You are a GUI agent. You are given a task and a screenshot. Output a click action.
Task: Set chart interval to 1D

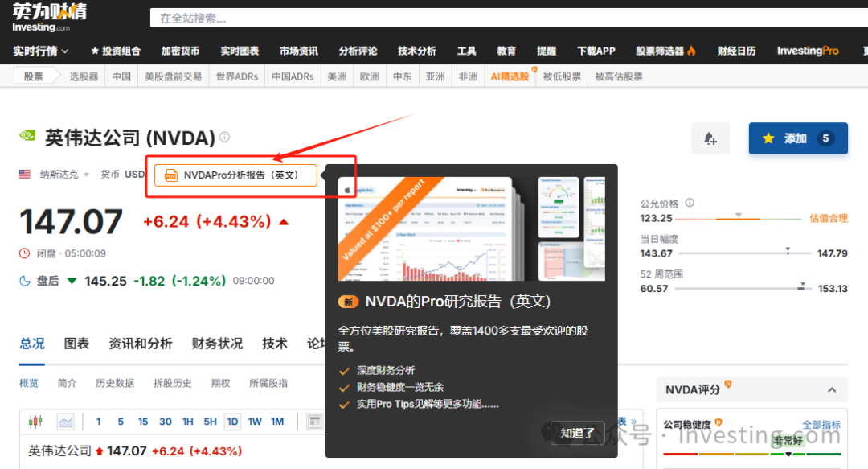[232, 422]
